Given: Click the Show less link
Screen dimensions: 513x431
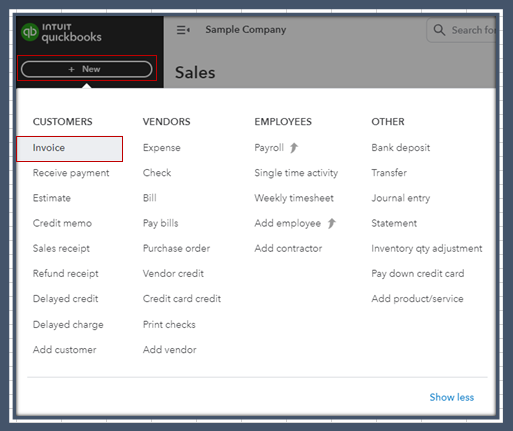Looking at the screenshot, I should point(452,397).
